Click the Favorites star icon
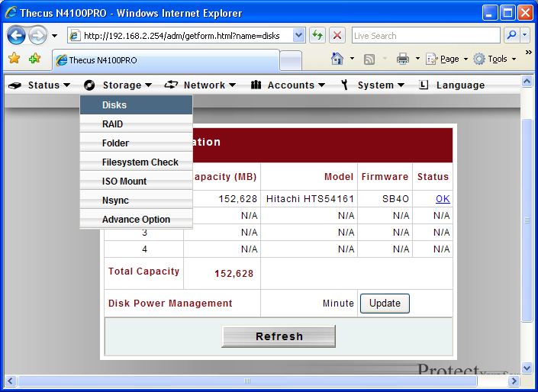538x392 pixels. 14,59
